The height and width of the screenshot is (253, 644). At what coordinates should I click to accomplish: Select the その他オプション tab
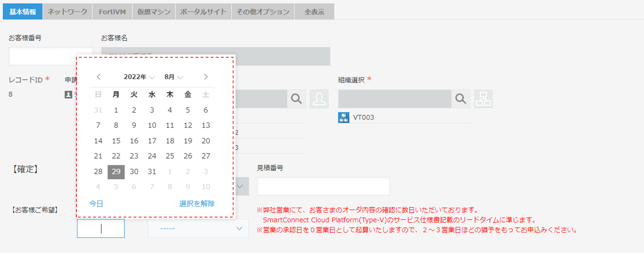[x=263, y=12]
